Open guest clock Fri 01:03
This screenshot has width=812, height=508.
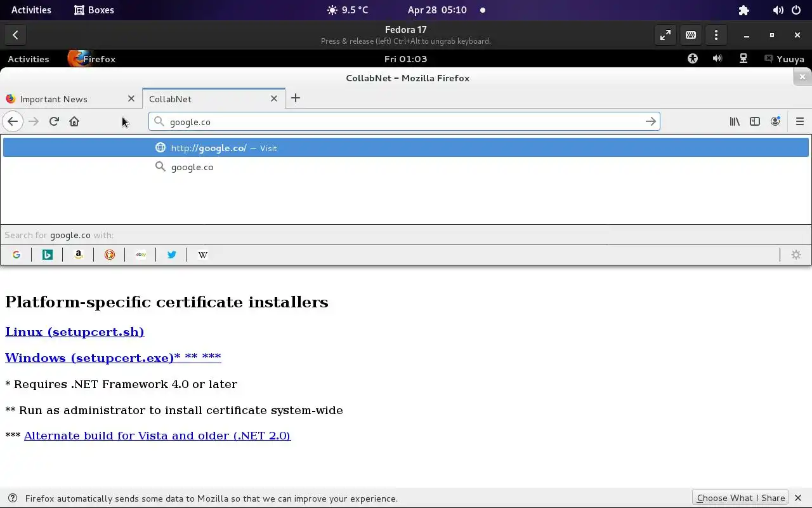(405, 58)
